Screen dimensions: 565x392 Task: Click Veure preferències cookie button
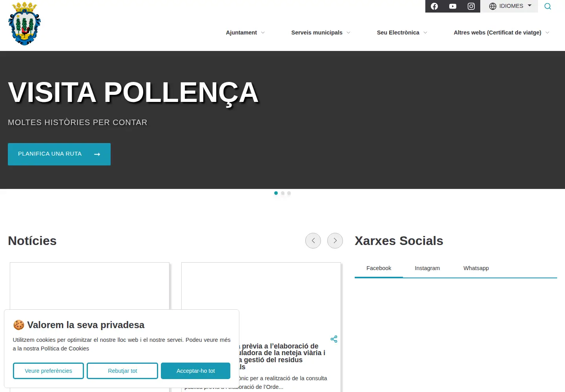coord(48,371)
